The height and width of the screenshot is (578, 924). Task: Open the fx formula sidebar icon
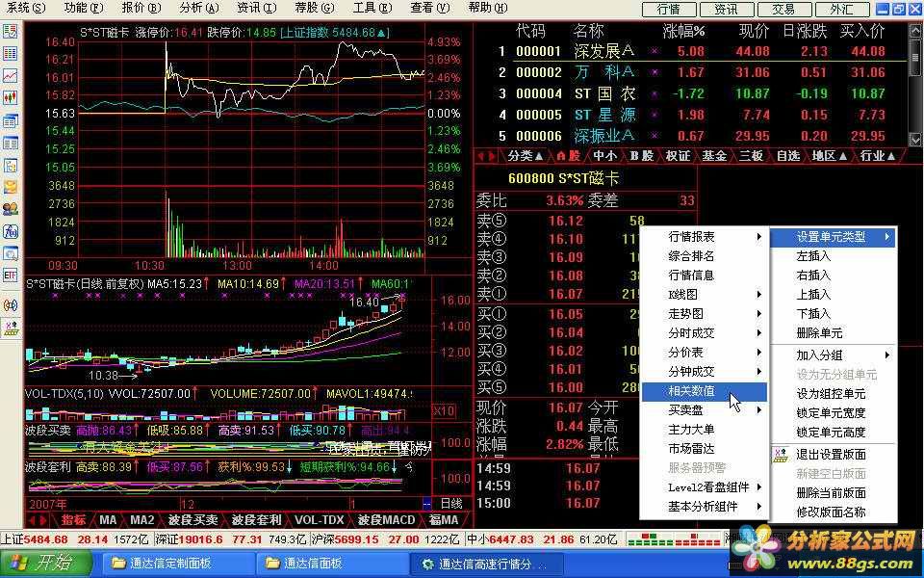coord(10,232)
